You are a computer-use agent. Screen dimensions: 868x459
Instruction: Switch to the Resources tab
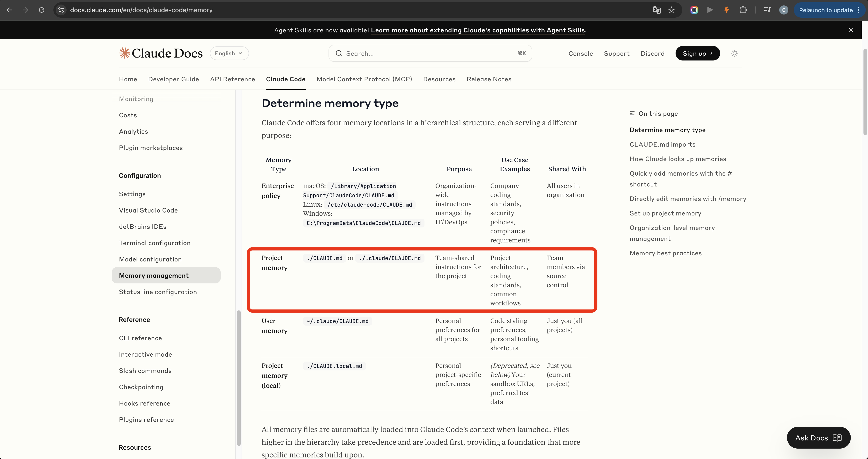439,79
